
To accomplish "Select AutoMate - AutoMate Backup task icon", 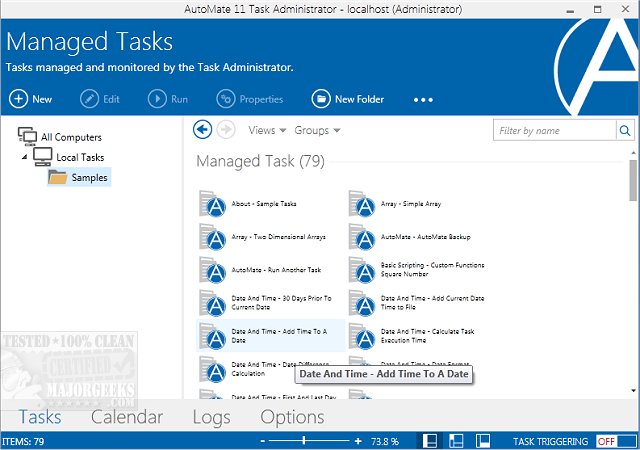I will 362,236.
